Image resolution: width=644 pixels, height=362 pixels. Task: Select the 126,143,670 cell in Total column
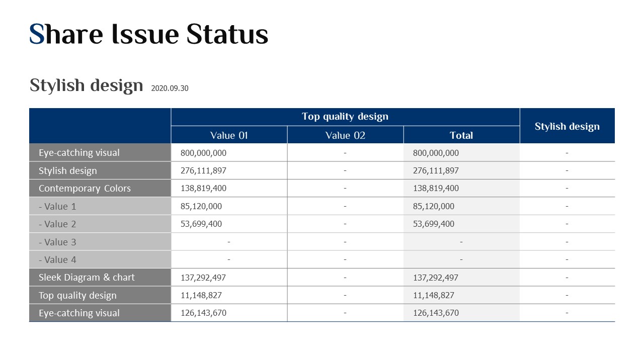tap(461, 313)
